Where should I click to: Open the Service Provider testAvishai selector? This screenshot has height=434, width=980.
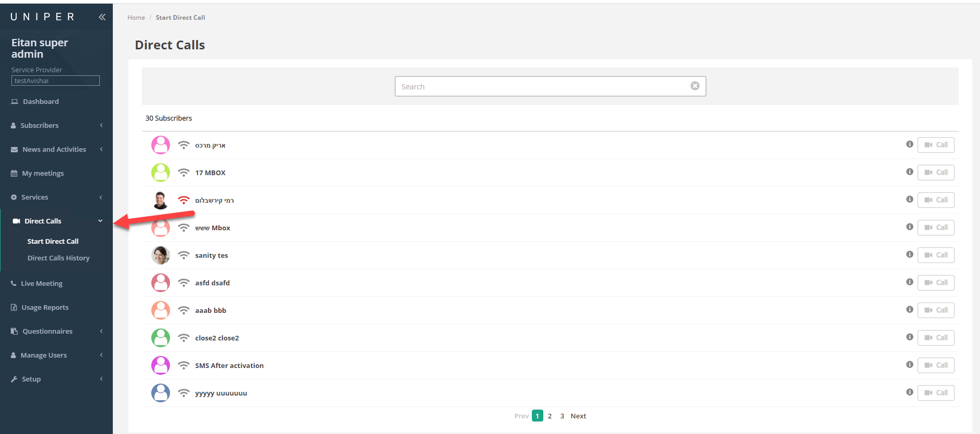[x=56, y=81]
